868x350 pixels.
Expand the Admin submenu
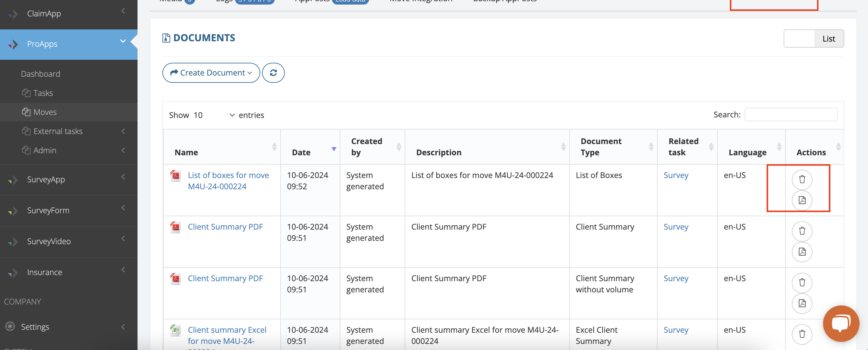[x=123, y=150]
